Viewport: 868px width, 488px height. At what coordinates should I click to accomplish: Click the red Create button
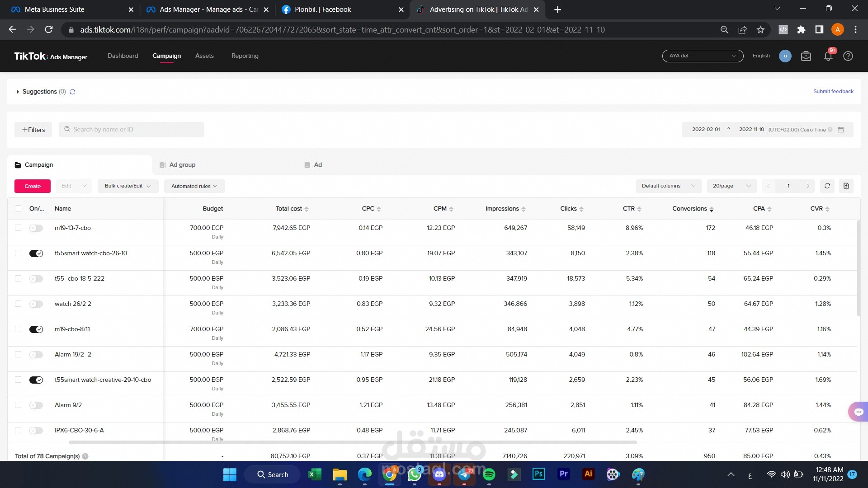coord(33,186)
